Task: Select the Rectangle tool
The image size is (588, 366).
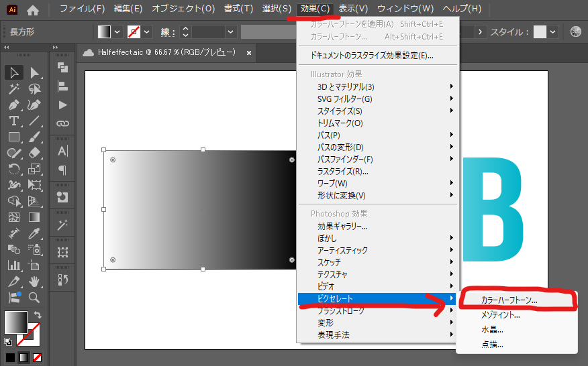Action: point(14,137)
